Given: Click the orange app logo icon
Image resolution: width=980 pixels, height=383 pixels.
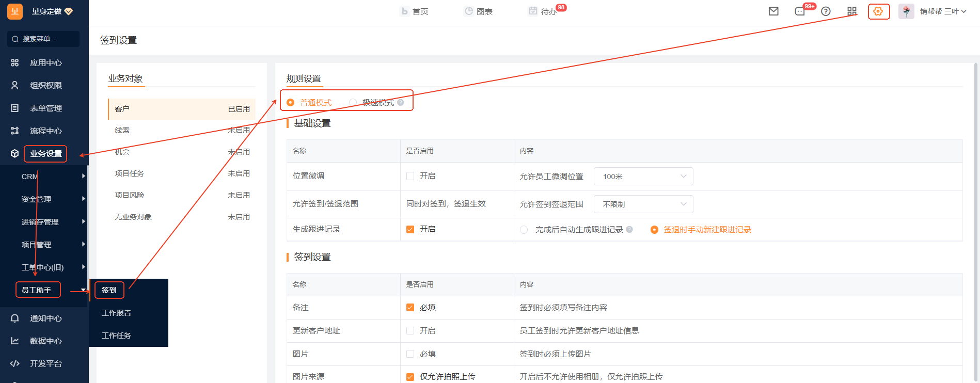Looking at the screenshot, I should [15, 11].
